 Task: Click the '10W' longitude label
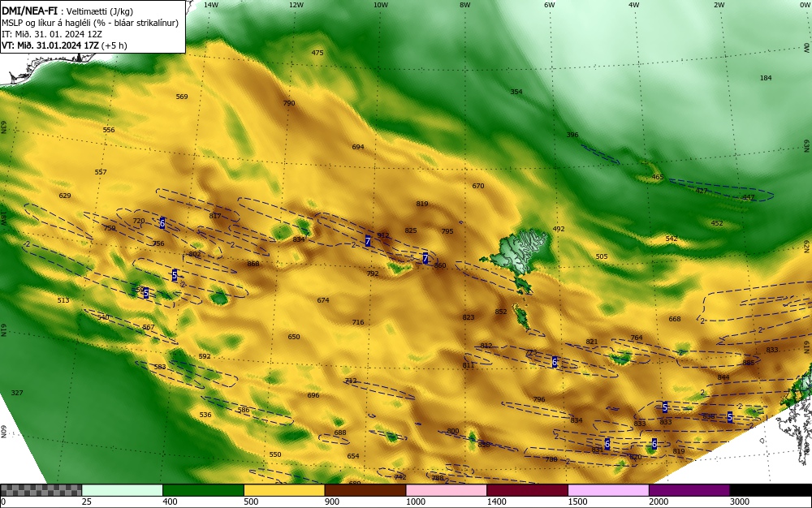point(381,5)
